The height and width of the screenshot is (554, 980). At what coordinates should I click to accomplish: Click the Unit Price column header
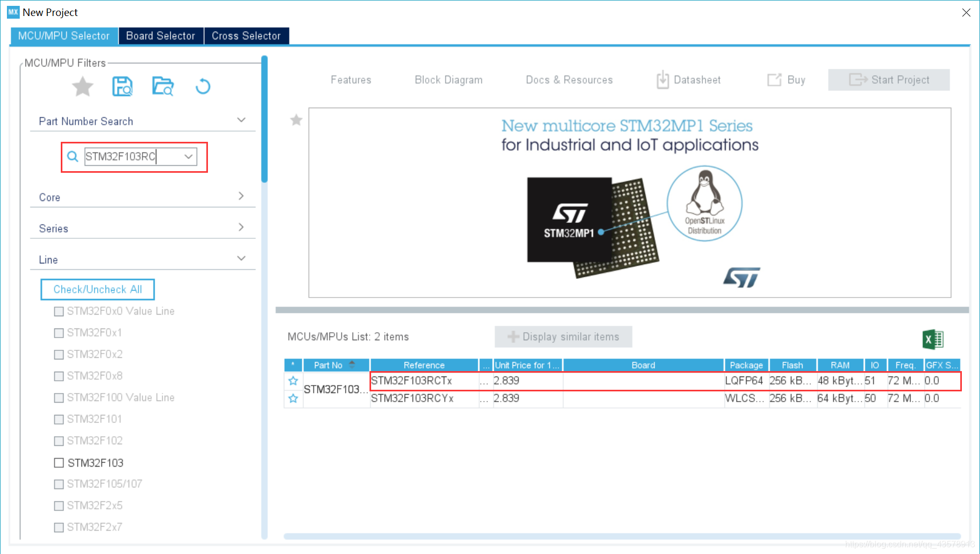click(528, 365)
